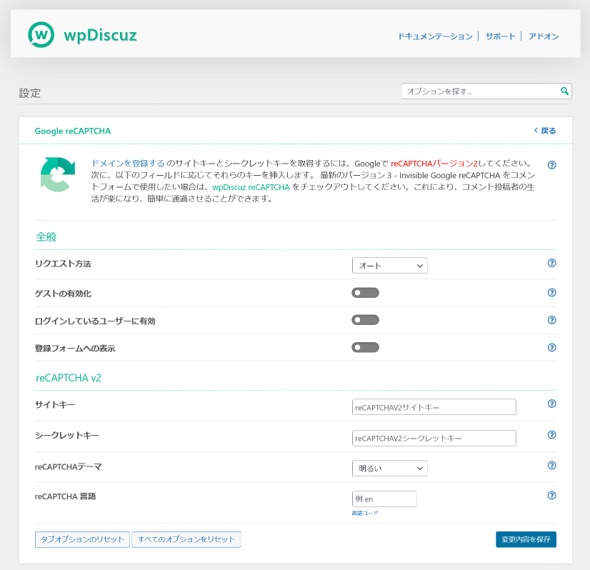This screenshot has width=590, height=570.
Task: Open help icon for ログインしているユーザーに有効
Action: pos(552,320)
